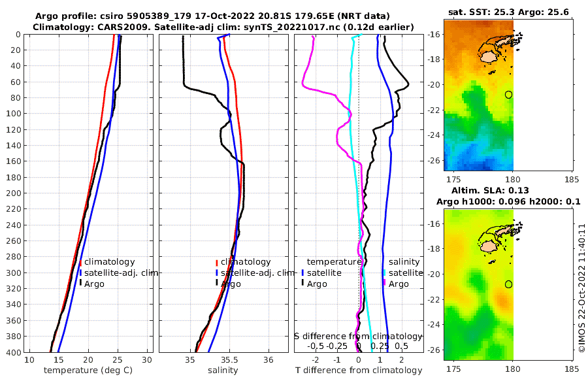
Task: Click the 'S difference from climatology' label
Action: click(358, 336)
